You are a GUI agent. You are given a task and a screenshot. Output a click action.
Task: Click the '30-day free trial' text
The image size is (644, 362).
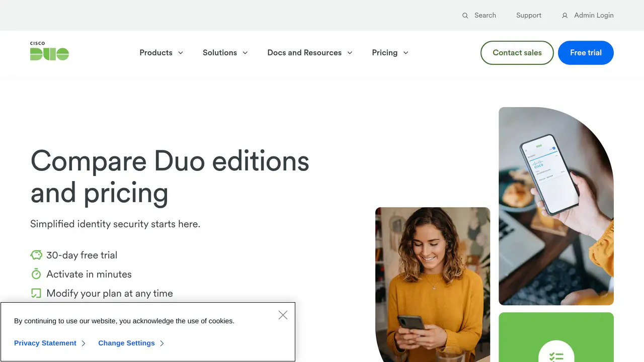(x=82, y=255)
